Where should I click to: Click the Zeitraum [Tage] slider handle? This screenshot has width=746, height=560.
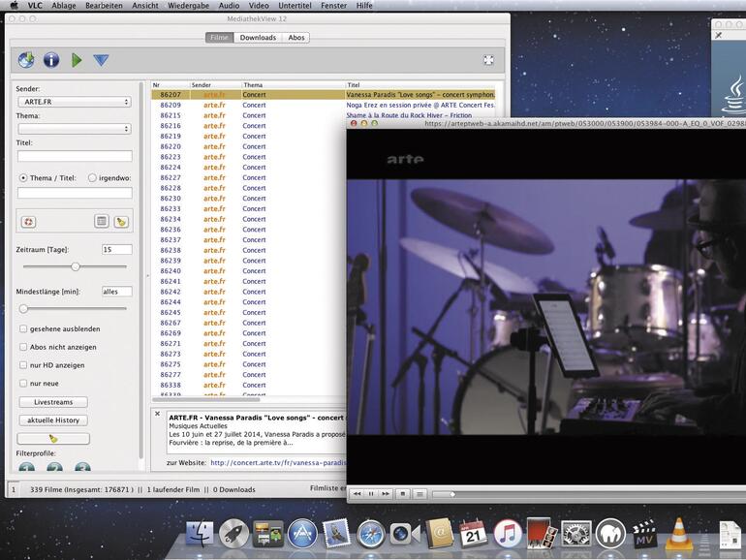76,266
